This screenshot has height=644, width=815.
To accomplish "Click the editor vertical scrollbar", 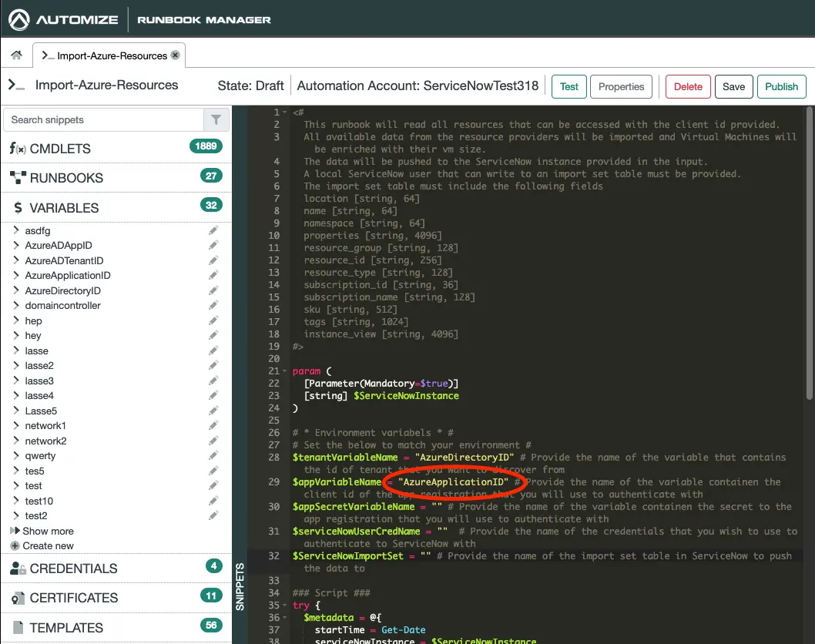I will click(x=810, y=253).
